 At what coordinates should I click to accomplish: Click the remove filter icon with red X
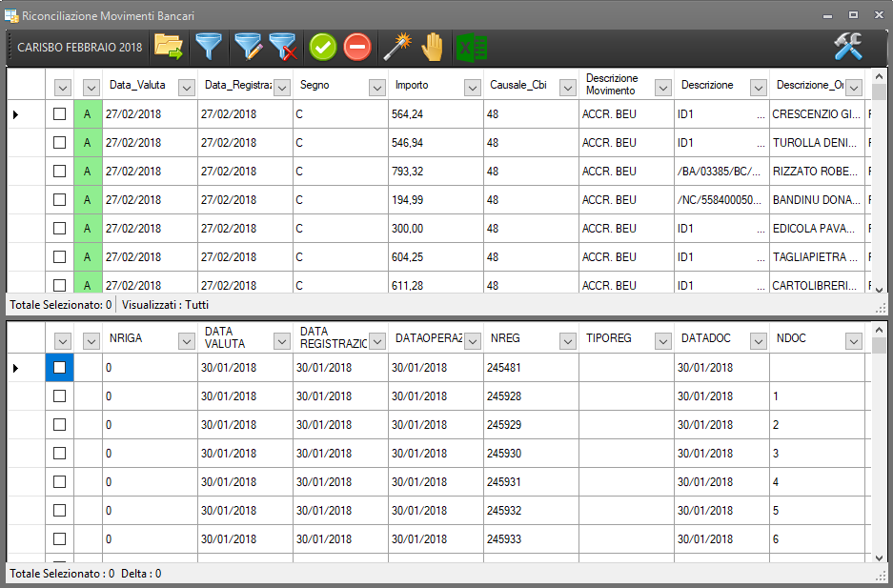(x=283, y=46)
